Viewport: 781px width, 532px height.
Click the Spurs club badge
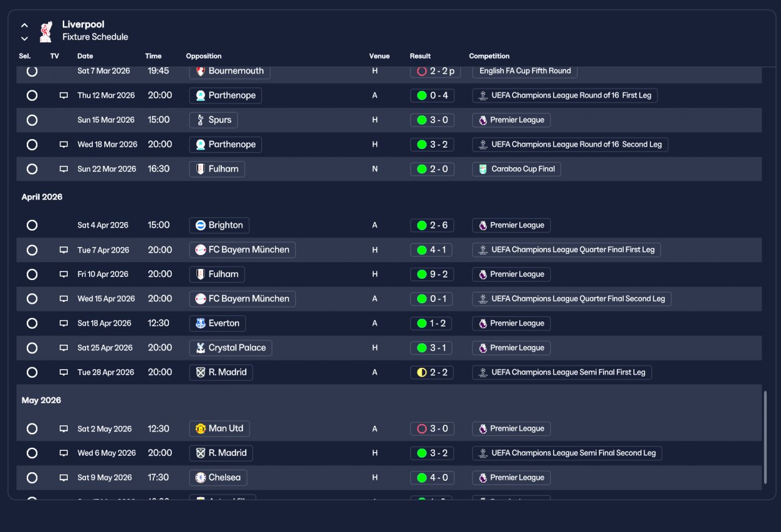tap(200, 120)
